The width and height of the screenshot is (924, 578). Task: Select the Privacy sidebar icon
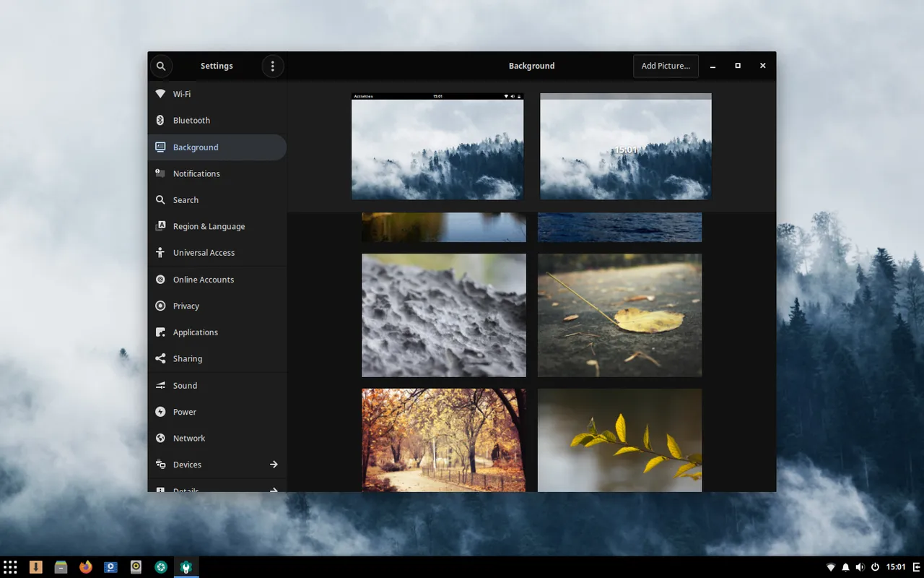(x=160, y=306)
